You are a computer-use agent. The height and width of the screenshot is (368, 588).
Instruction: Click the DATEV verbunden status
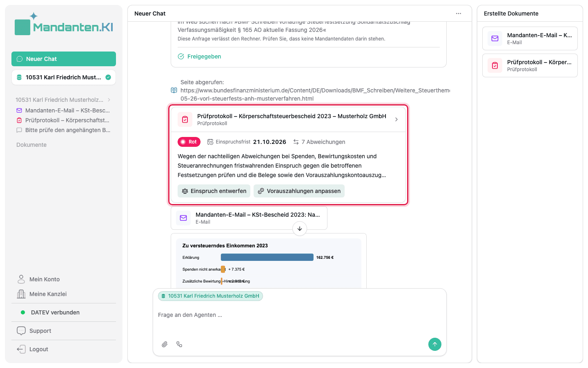tap(51, 312)
